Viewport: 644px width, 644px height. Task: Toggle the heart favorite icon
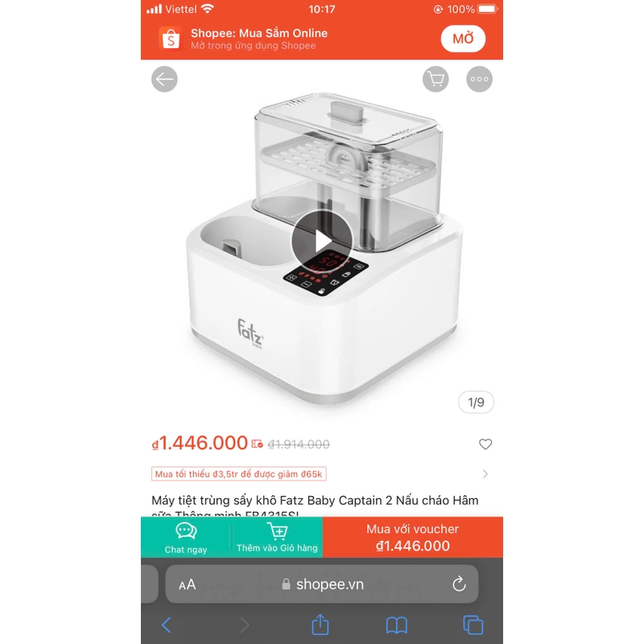485,444
